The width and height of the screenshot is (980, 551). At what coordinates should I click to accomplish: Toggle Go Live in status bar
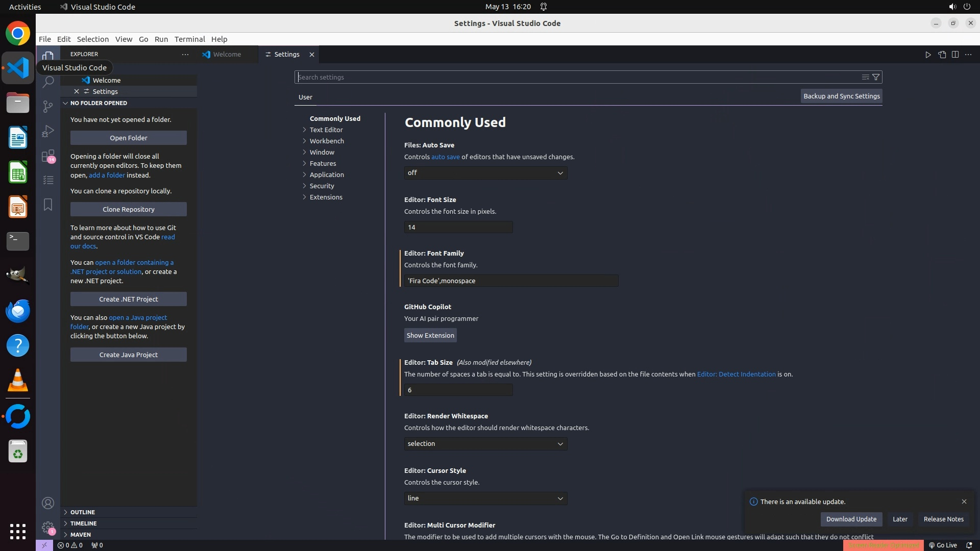pos(943,545)
